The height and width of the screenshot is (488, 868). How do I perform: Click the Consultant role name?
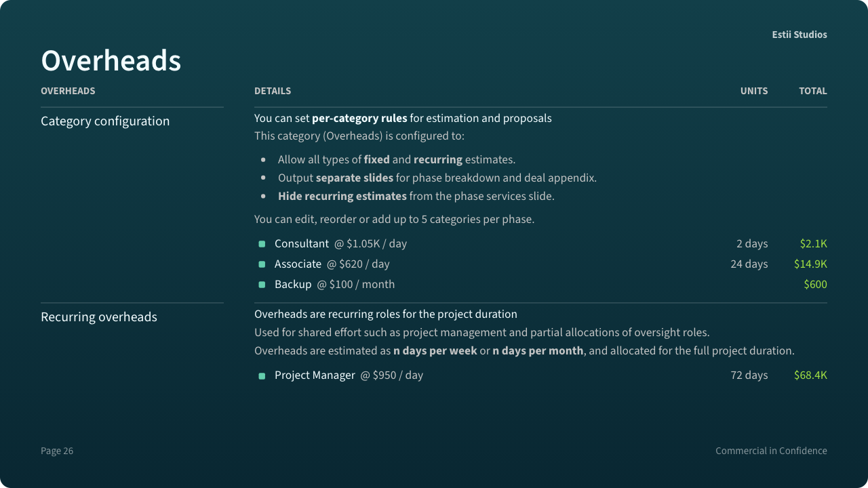click(302, 244)
